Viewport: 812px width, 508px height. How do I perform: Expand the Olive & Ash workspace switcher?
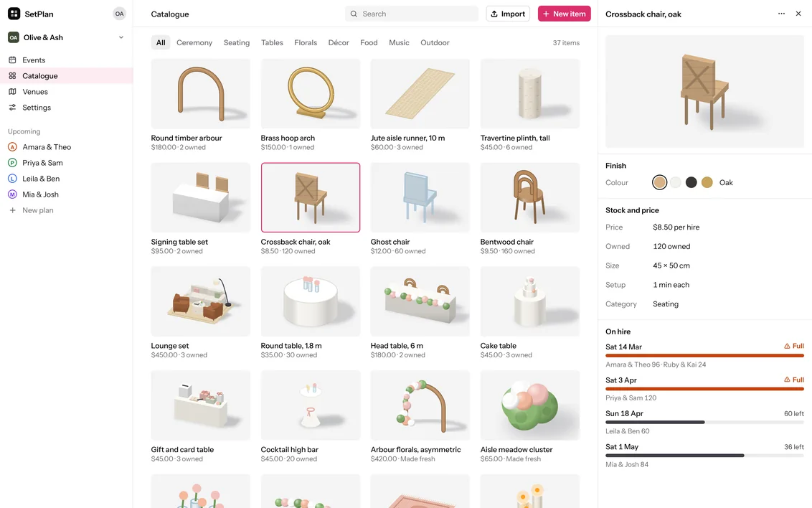pyautogui.click(x=66, y=37)
